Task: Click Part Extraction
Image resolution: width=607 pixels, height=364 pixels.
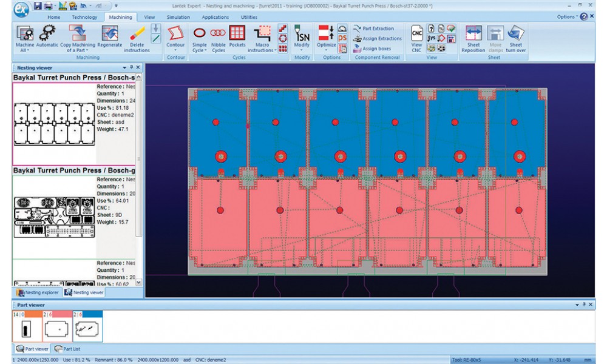Action: coord(373,29)
